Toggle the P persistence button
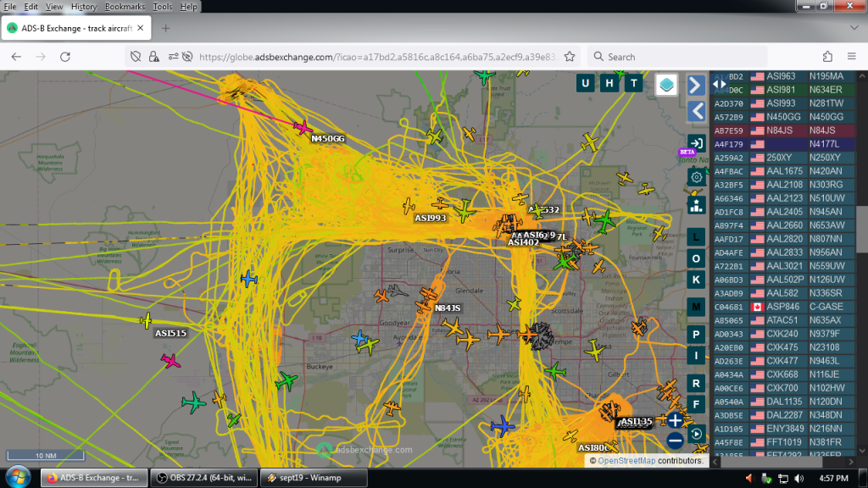 coord(696,334)
